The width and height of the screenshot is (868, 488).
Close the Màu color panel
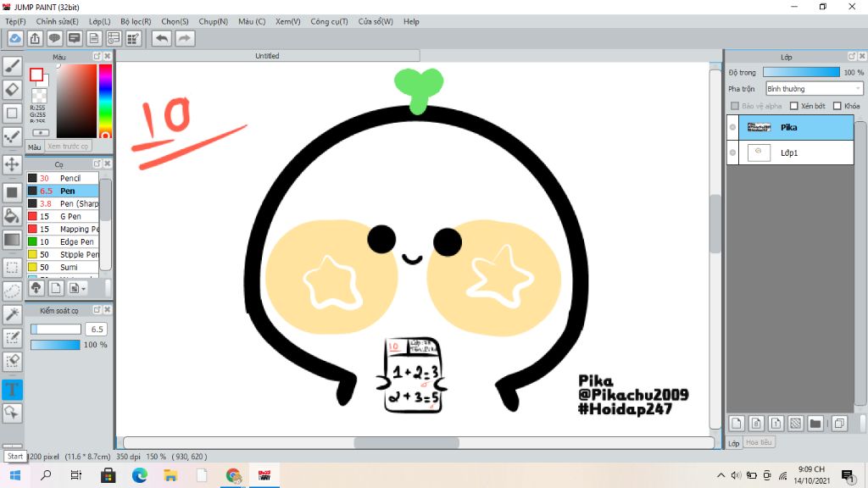[108, 57]
